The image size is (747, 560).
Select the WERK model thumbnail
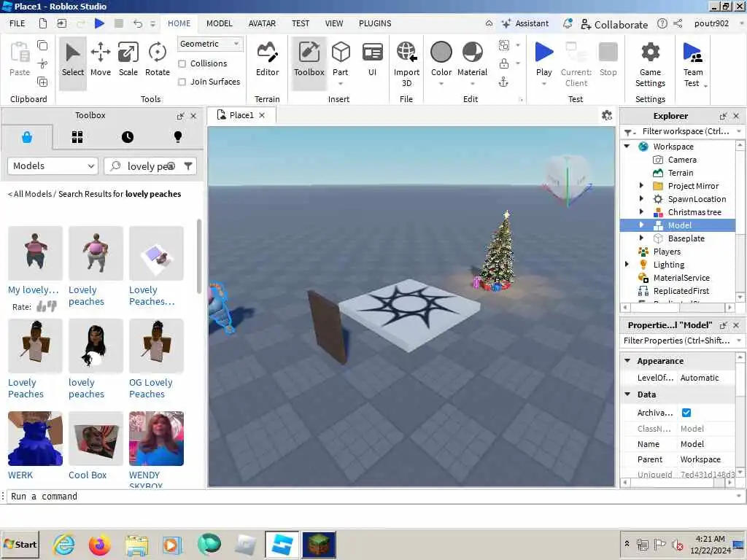(35, 438)
